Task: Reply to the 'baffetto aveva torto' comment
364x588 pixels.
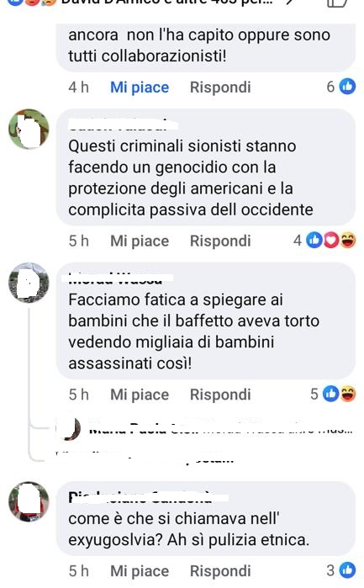Action: [x=220, y=395]
